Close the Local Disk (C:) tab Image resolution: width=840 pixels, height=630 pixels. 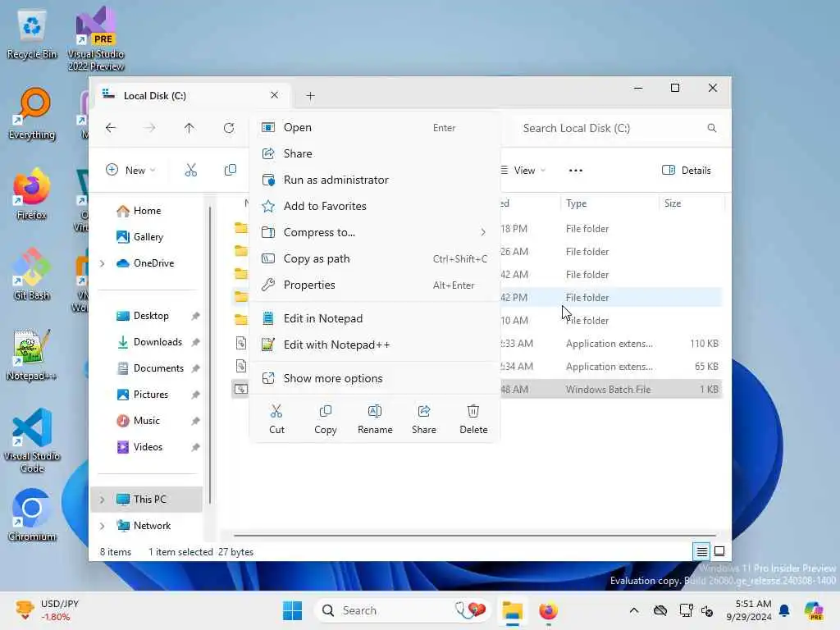[274, 95]
